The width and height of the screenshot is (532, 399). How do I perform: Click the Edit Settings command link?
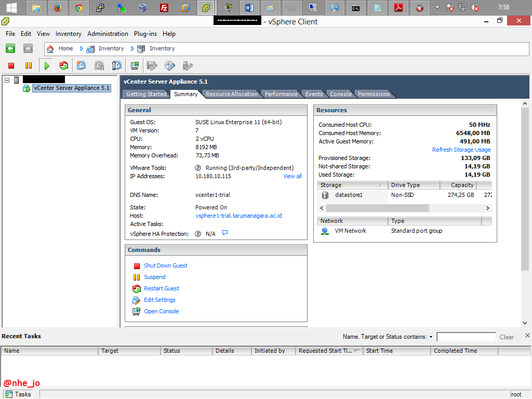click(159, 300)
